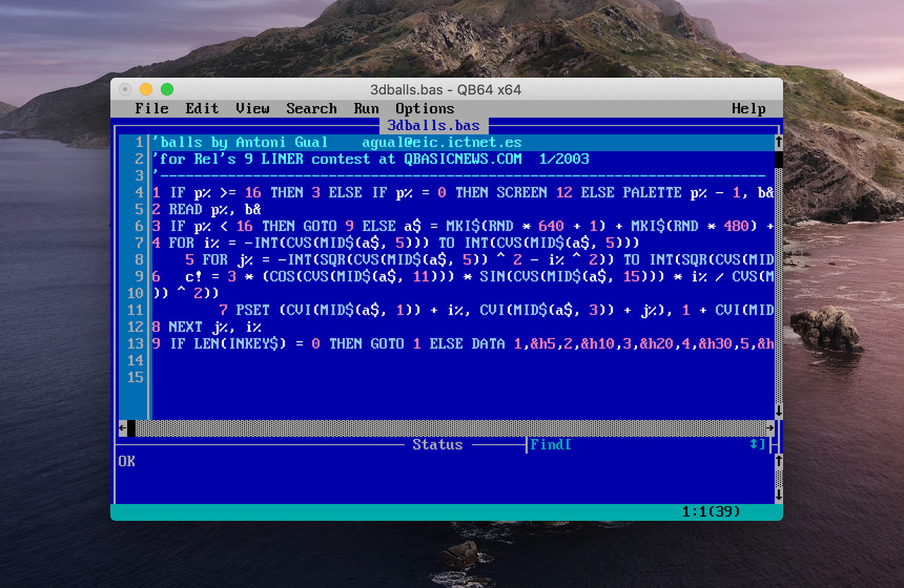Click the email agual@eic.ictnet.es in the comment

442,142
